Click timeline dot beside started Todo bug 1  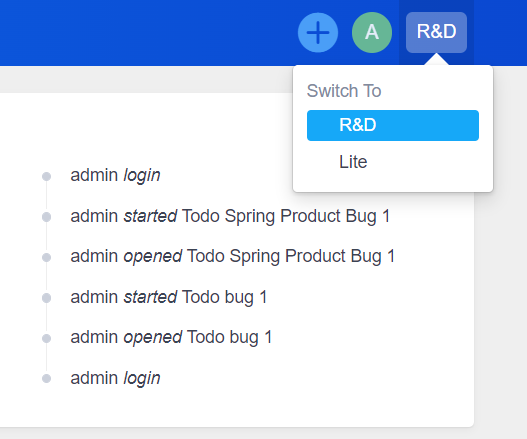(x=46, y=298)
